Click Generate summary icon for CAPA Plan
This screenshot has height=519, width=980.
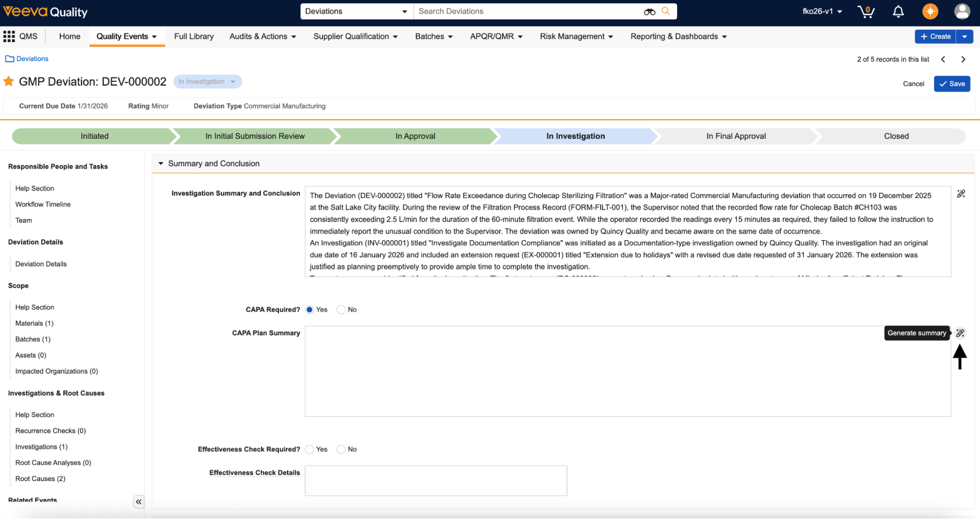[x=960, y=333]
